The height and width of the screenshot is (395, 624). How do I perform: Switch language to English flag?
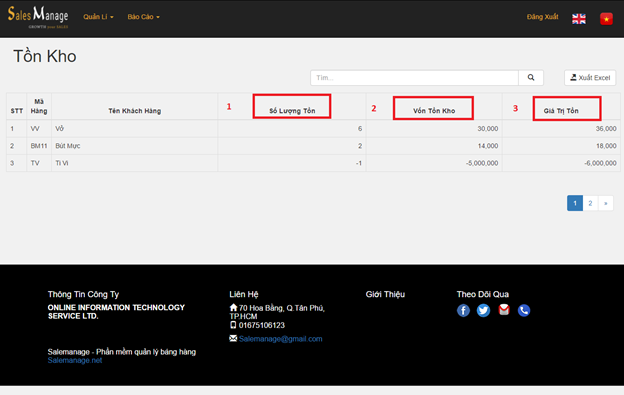579,19
